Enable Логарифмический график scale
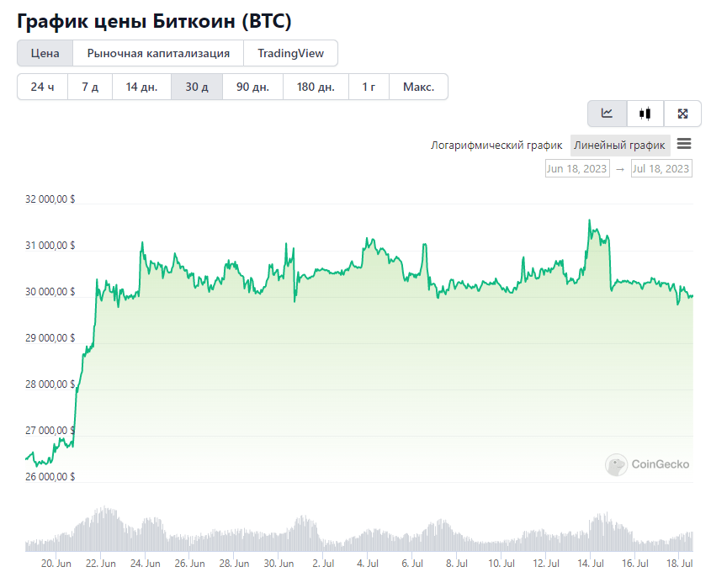 point(496,145)
